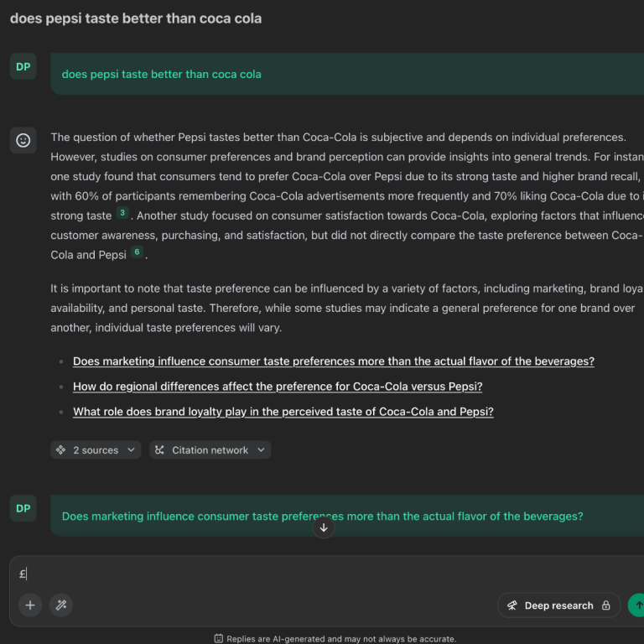Click the DP avatar beside first message
Viewport: 644px width, 644px height.
point(23,67)
